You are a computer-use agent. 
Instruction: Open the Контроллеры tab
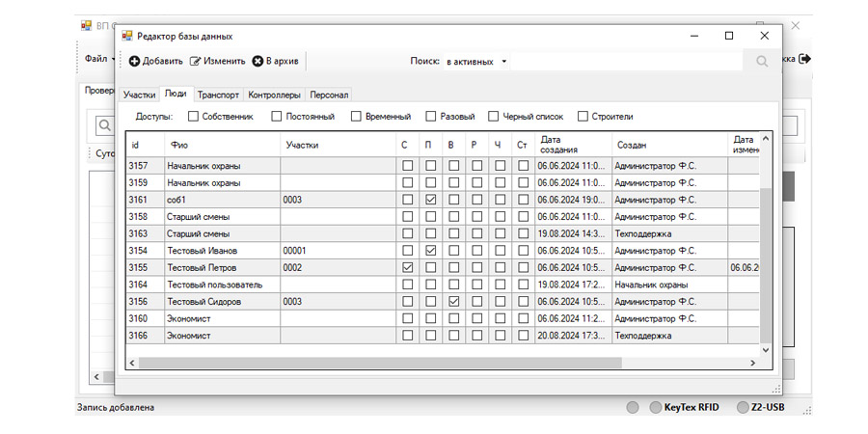click(x=275, y=95)
